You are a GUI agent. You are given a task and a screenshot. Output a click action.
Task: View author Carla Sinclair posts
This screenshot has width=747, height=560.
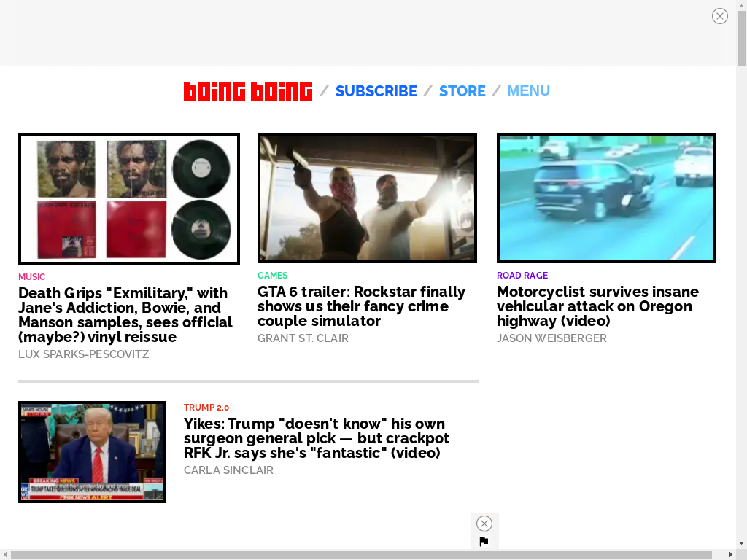tap(228, 470)
